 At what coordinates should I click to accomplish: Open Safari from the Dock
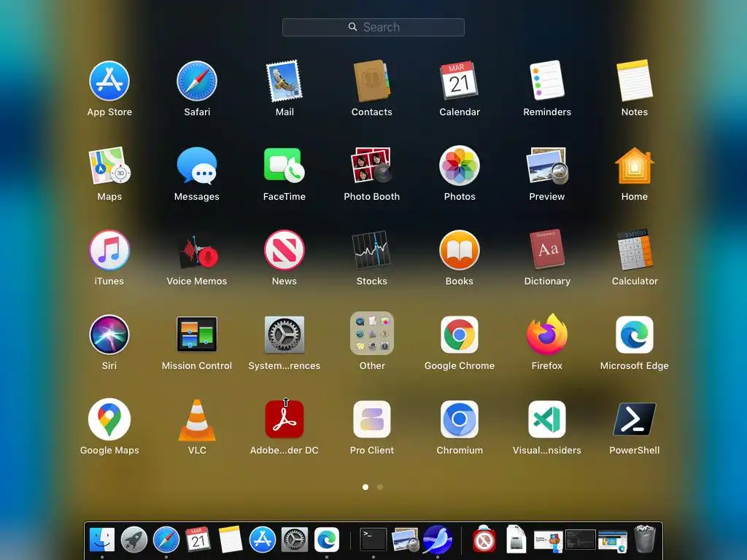point(166,540)
